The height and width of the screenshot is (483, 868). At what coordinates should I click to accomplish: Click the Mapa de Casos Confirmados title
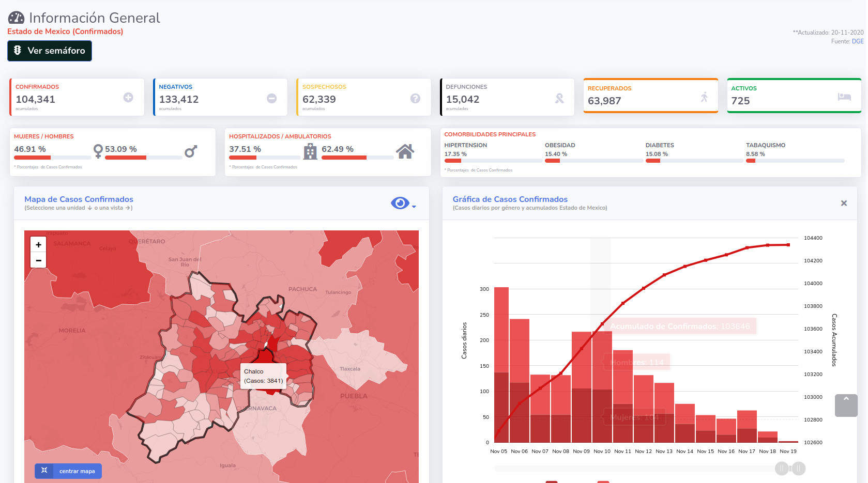click(79, 199)
